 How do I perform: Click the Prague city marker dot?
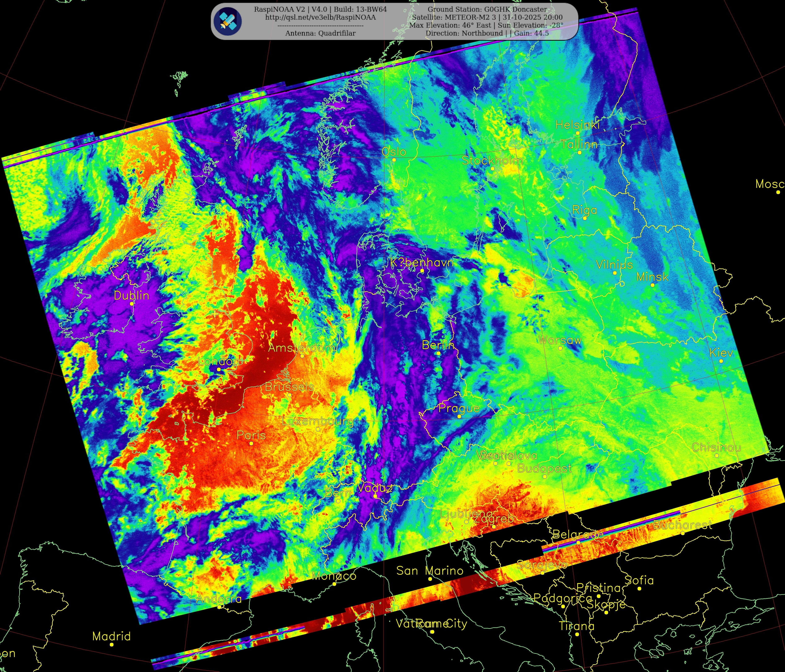coord(459,416)
